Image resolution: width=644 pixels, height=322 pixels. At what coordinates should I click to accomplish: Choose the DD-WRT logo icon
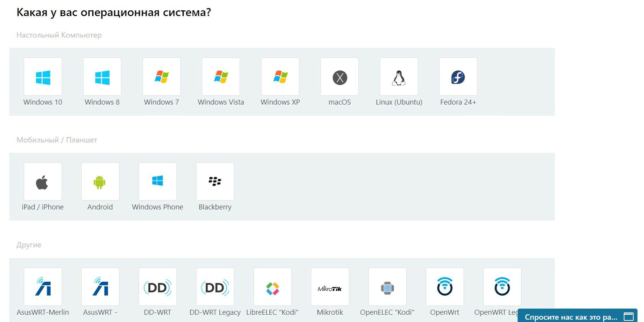click(158, 287)
